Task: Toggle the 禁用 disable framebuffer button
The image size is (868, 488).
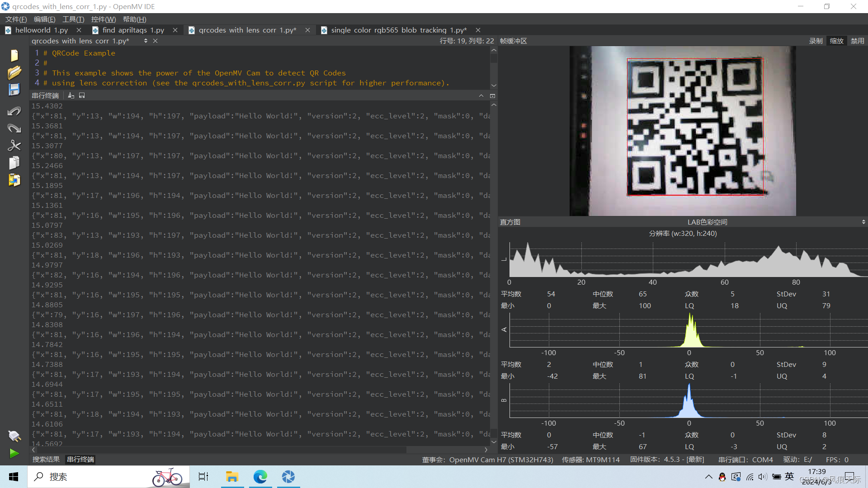Action: (x=857, y=41)
